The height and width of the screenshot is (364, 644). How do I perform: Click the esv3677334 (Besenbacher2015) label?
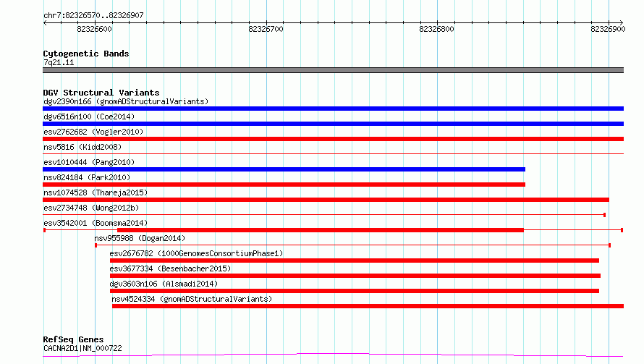click(x=170, y=268)
